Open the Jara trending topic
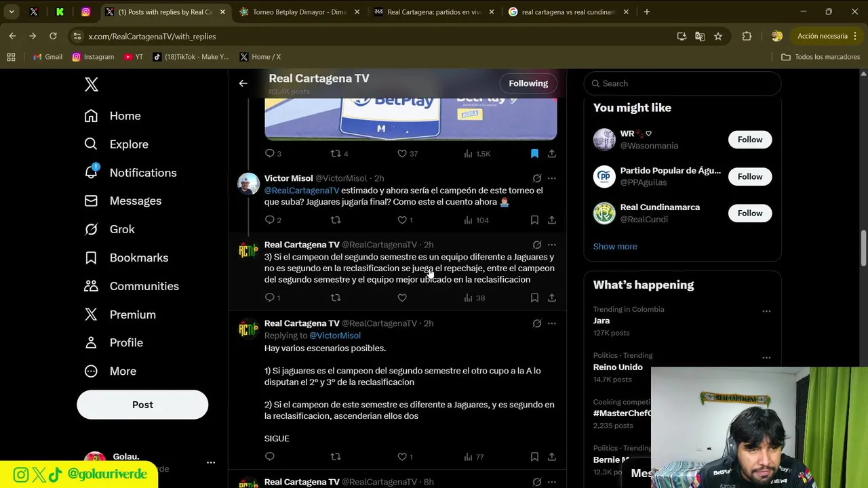The height and width of the screenshot is (488, 868). tap(601, 321)
